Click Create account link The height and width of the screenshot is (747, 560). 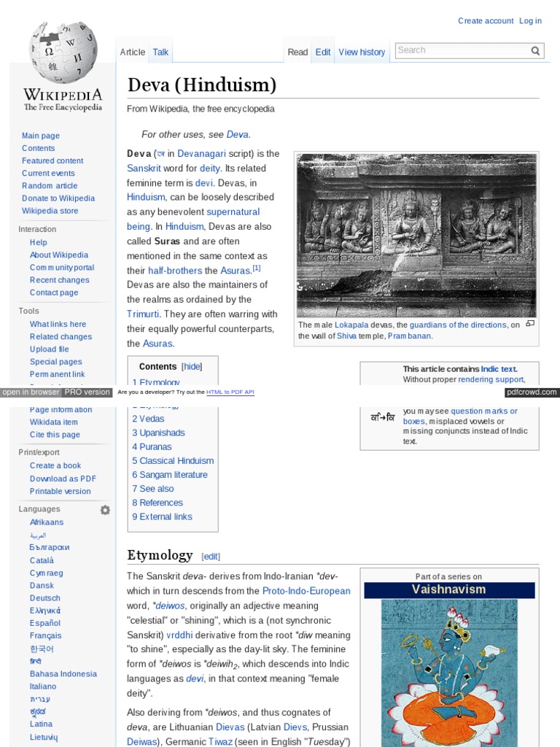tap(486, 20)
